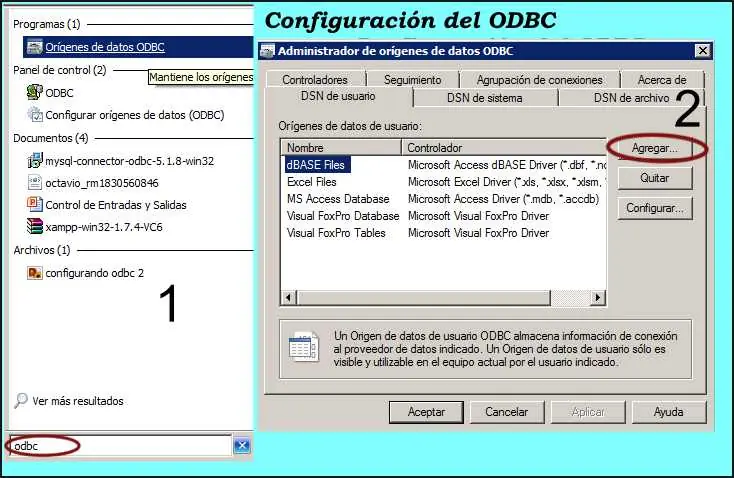The image size is (734, 478).
Task: Click the horizontal scrollbar thumb of the list
Action: click(x=424, y=297)
